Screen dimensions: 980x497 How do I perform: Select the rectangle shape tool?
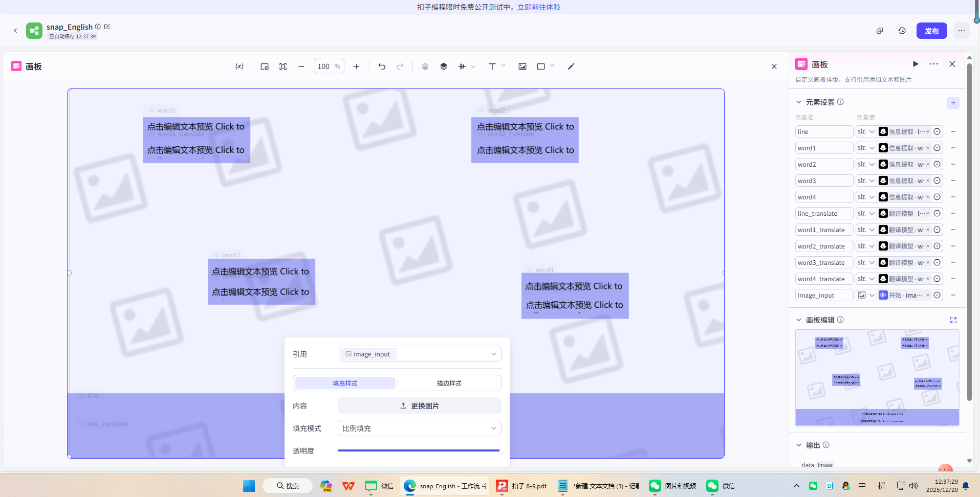point(541,66)
